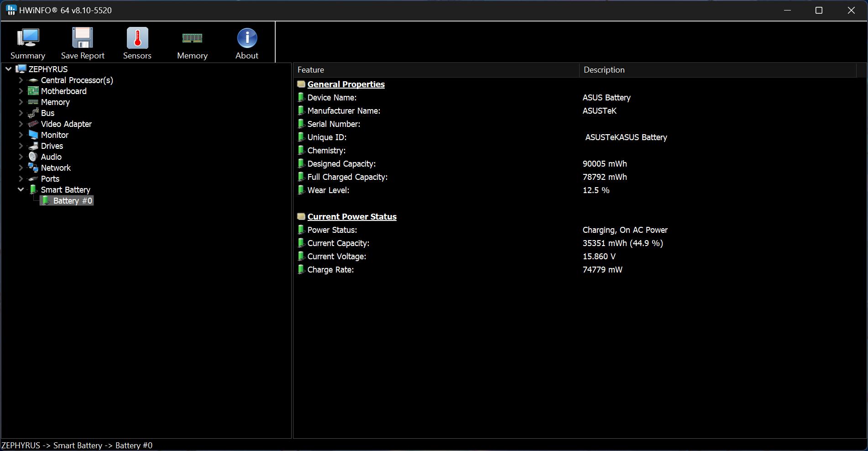Viewport: 868px width, 451px height.
Task: Open the Sensors thermometer icon
Action: (x=137, y=38)
